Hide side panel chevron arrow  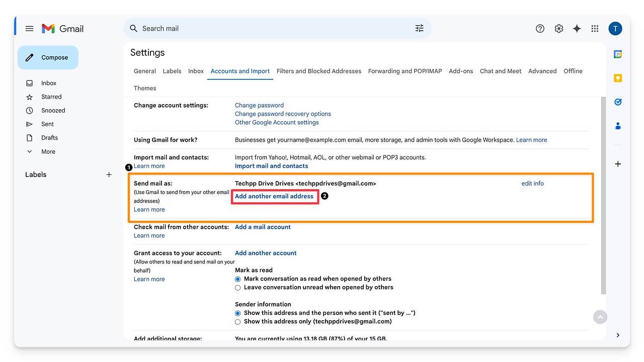pyautogui.click(x=618, y=335)
